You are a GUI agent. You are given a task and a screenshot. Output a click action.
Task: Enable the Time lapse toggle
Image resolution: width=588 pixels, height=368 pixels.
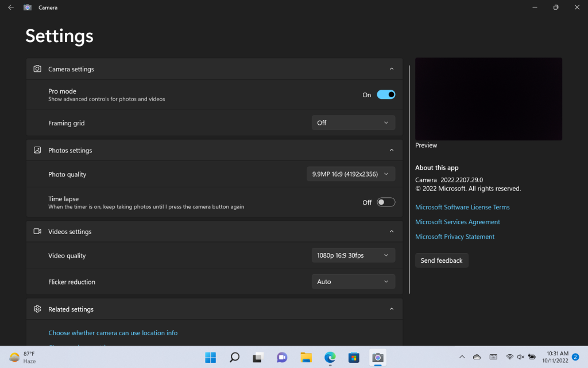point(386,202)
